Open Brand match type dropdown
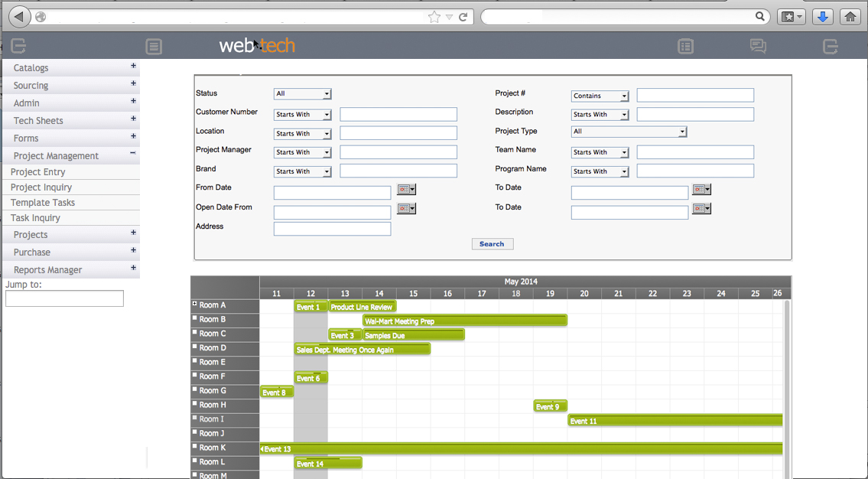The width and height of the screenshot is (868, 479). tap(302, 171)
